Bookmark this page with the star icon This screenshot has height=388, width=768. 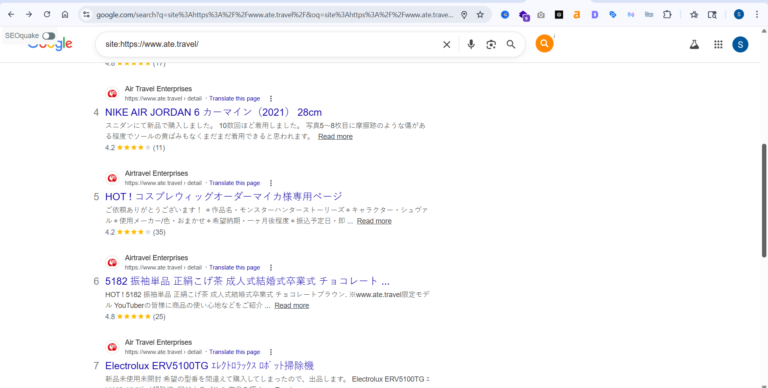tap(480, 15)
